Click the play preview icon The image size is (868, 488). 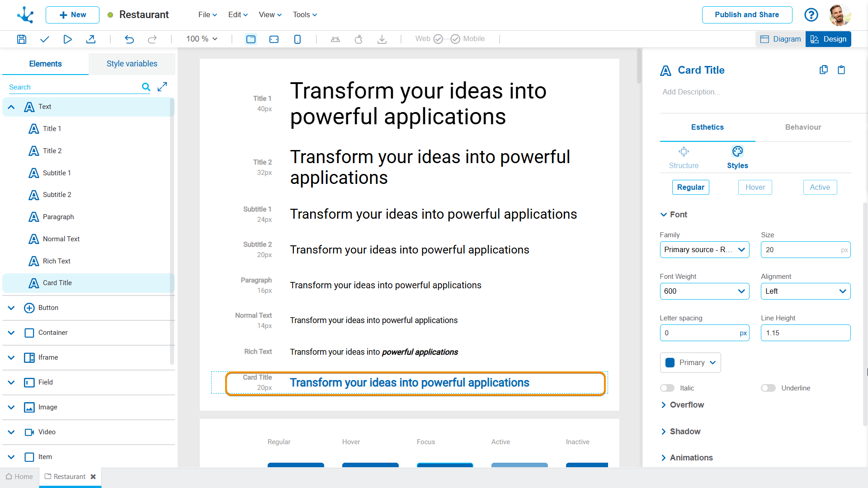pos(67,39)
